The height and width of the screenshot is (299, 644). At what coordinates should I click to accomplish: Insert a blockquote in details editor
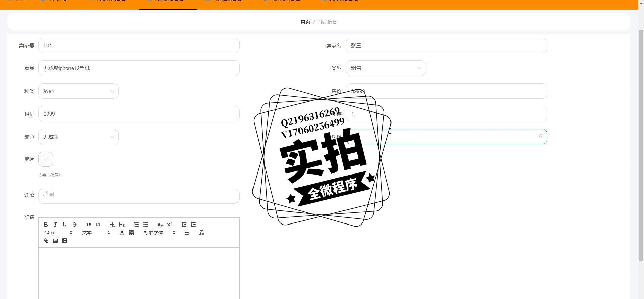pyautogui.click(x=89, y=225)
